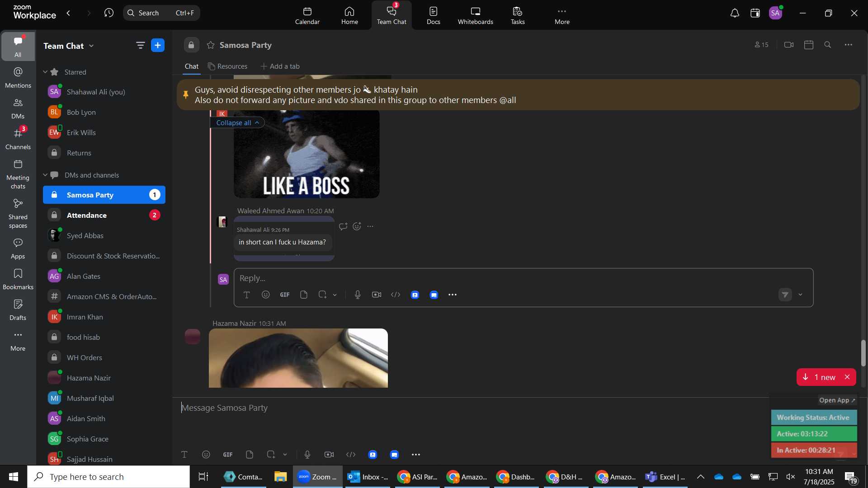The height and width of the screenshot is (488, 868).
Task: Attach file in main message composer
Action: [250, 455]
